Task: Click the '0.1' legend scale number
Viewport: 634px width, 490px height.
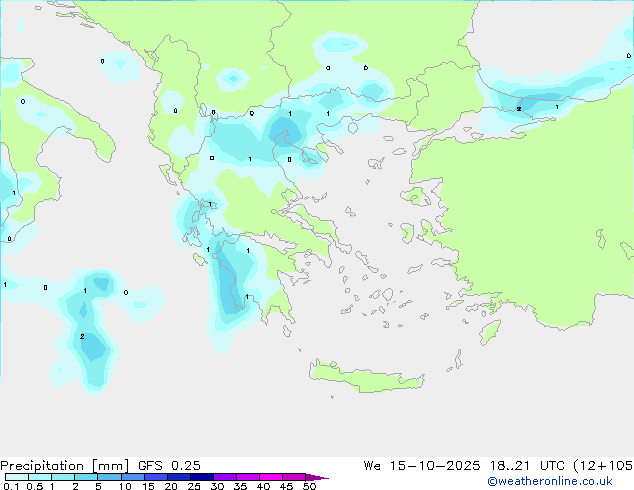Action: pyautogui.click(x=11, y=486)
